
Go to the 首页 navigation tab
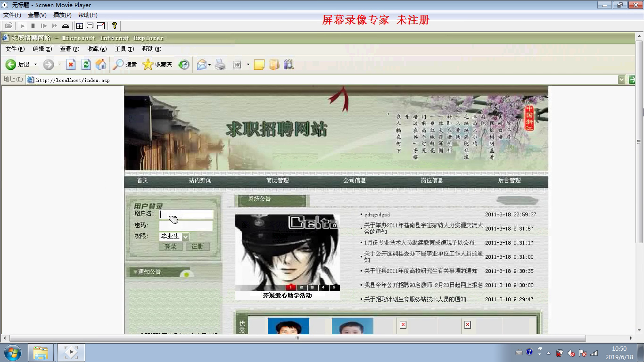(142, 181)
